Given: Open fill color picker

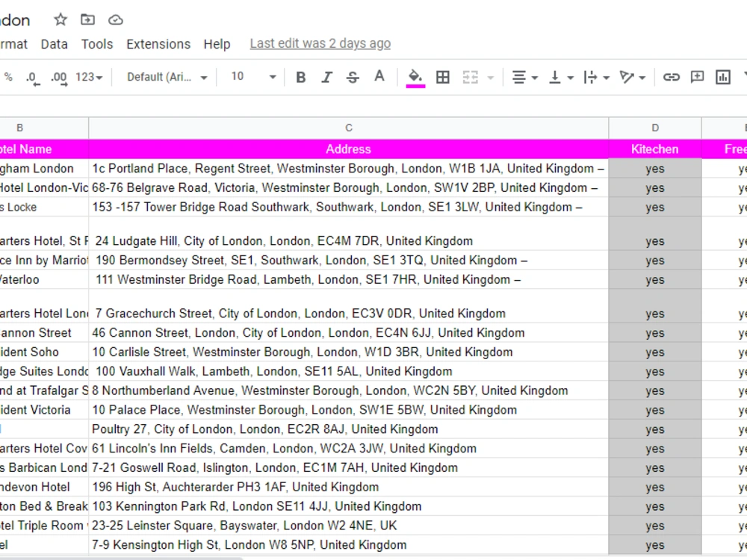Looking at the screenshot, I should 415,78.
